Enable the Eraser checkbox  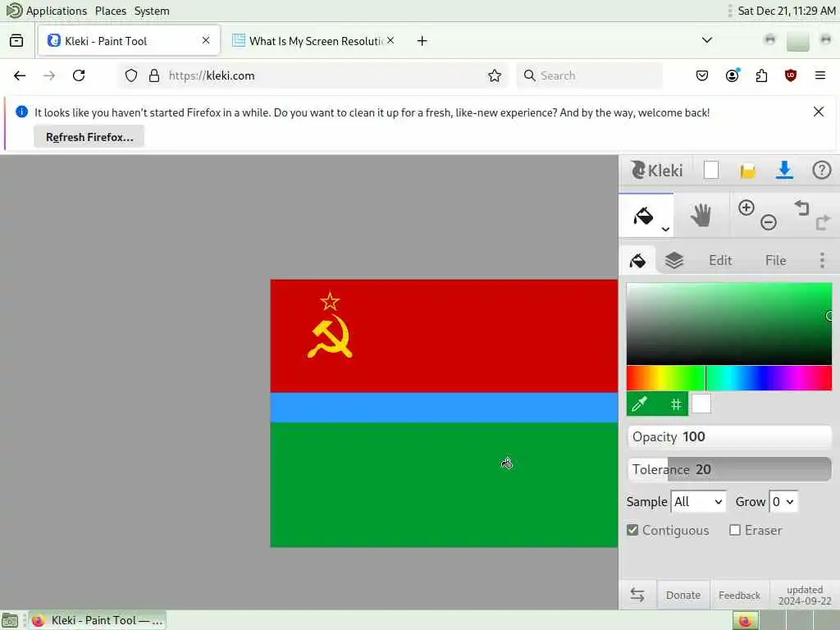click(x=735, y=531)
